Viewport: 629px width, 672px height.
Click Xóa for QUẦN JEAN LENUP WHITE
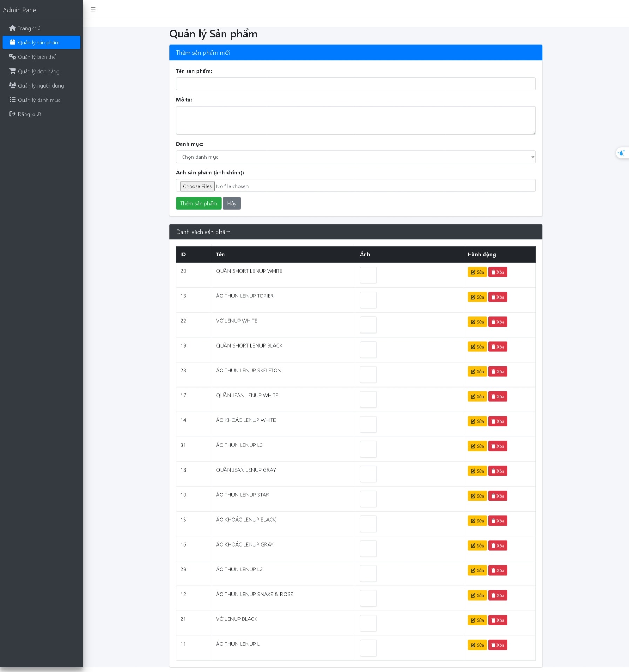click(x=498, y=397)
